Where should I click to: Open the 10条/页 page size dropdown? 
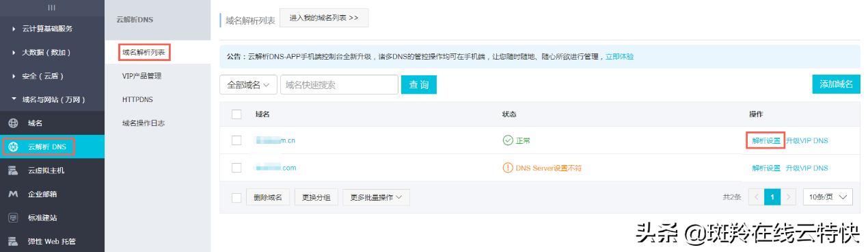[x=828, y=197]
